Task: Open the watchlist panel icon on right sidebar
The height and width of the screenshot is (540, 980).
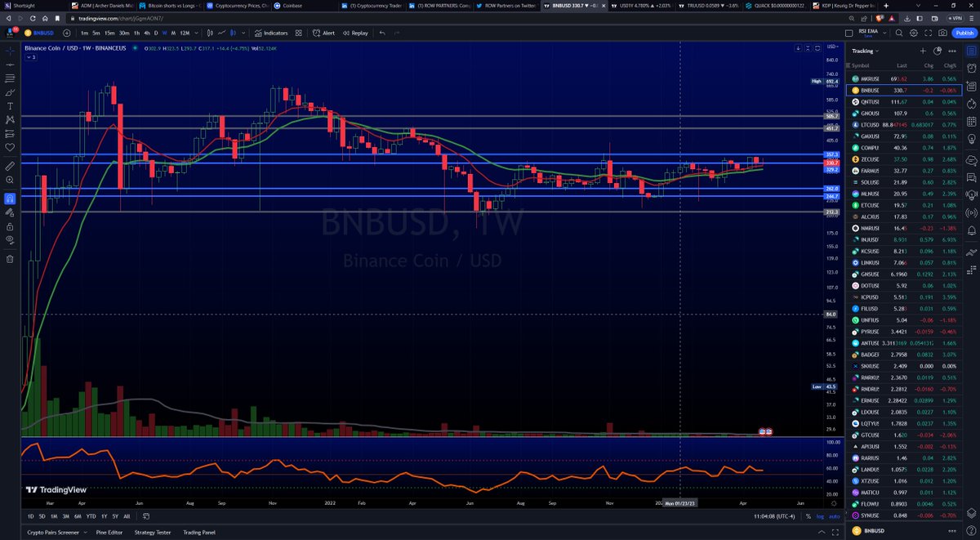Action: (x=971, y=50)
